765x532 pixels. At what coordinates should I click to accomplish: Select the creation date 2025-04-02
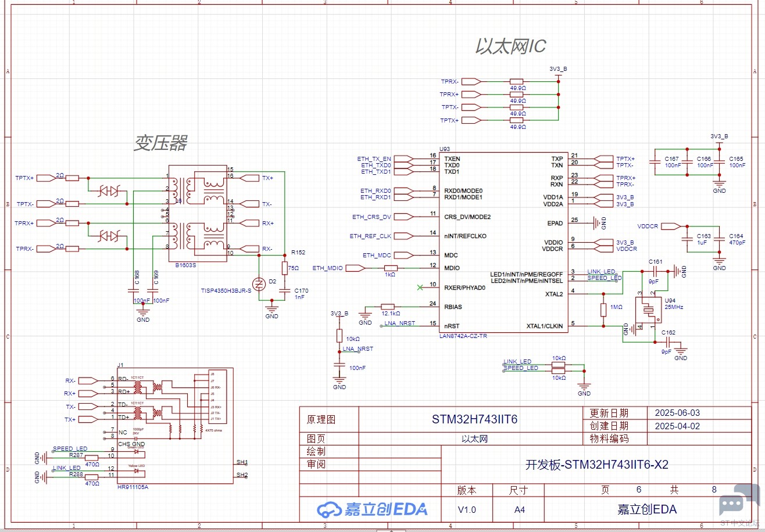coord(677,426)
